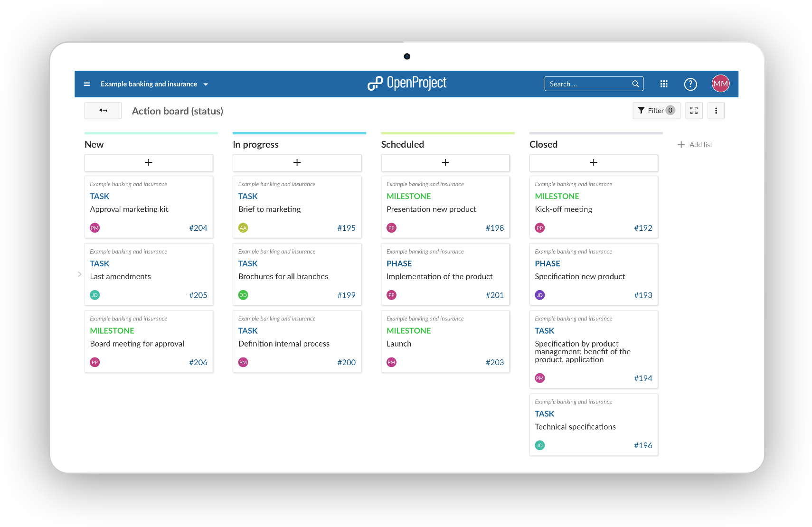812x527 pixels.
Task: Open the board's three-dot more menu
Action: point(716,111)
